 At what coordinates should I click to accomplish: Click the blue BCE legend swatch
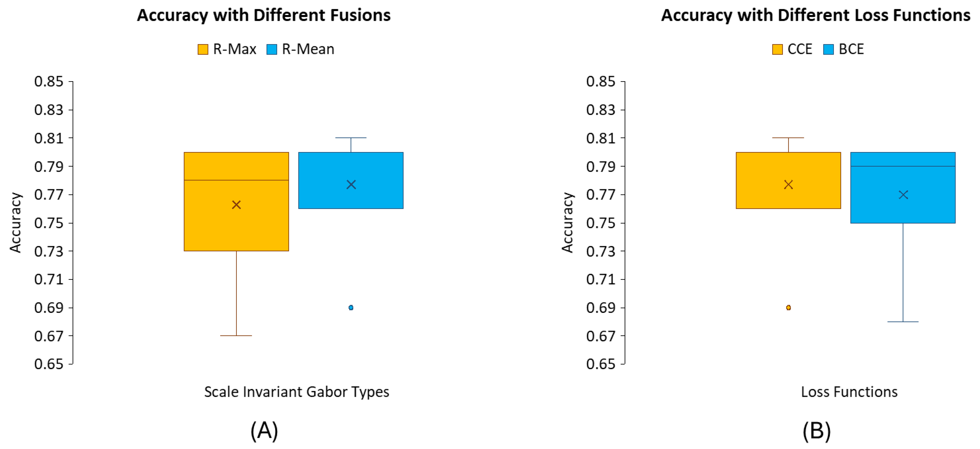(x=828, y=49)
